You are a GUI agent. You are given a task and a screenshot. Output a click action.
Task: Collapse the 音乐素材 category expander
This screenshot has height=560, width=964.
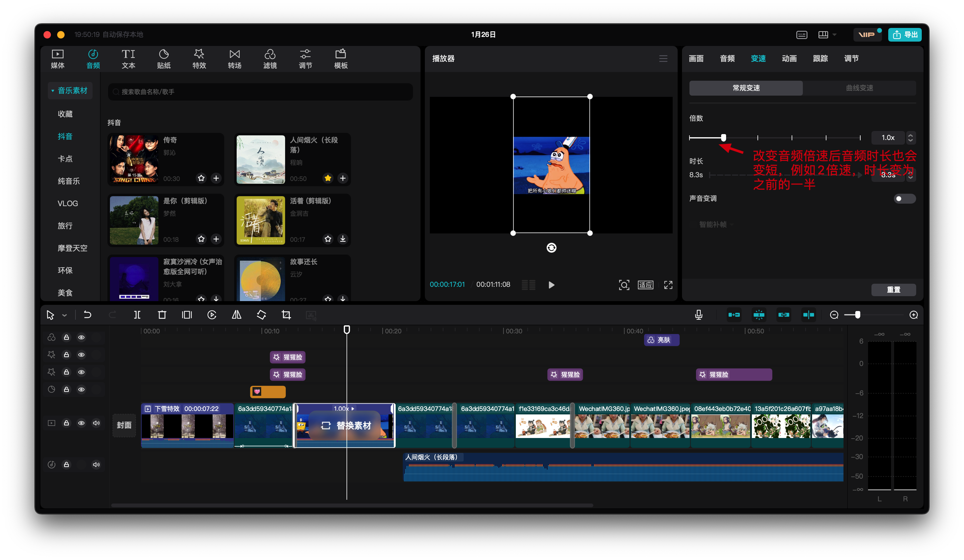[x=53, y=91]
